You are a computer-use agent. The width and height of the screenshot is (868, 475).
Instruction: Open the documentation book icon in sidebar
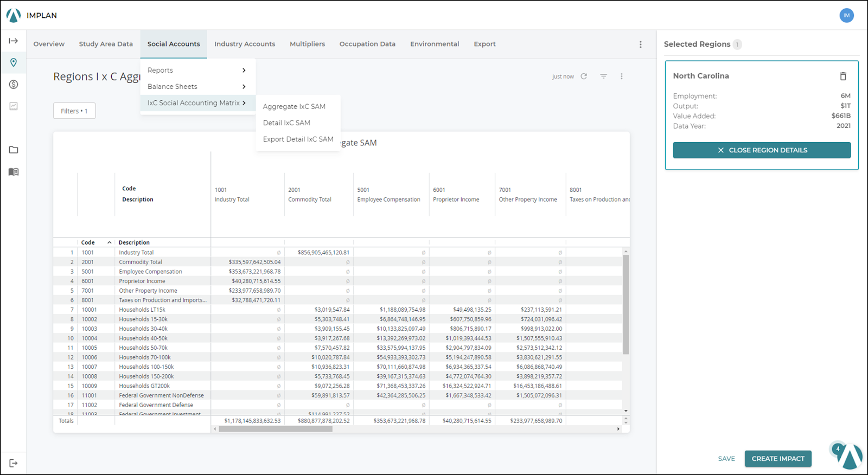point(14,172)
